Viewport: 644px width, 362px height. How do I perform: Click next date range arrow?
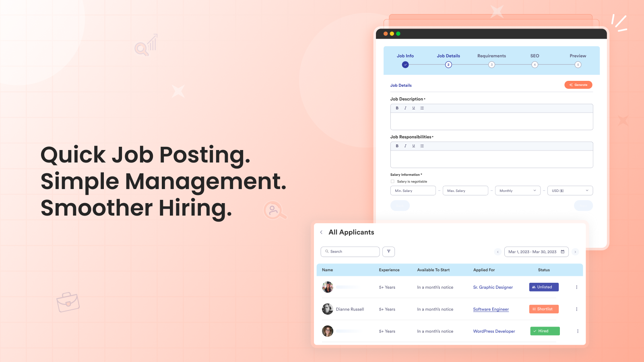click(575, 252)
